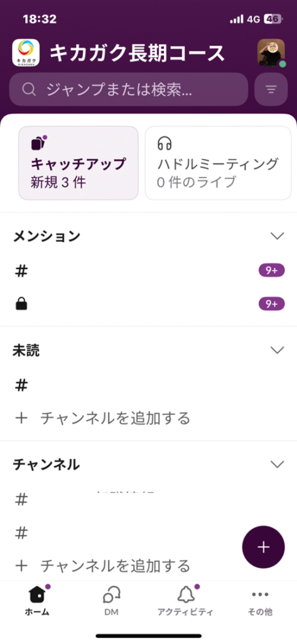Open the その他 more options tab
The image size is (297, 644).
(x=260, y=601)
